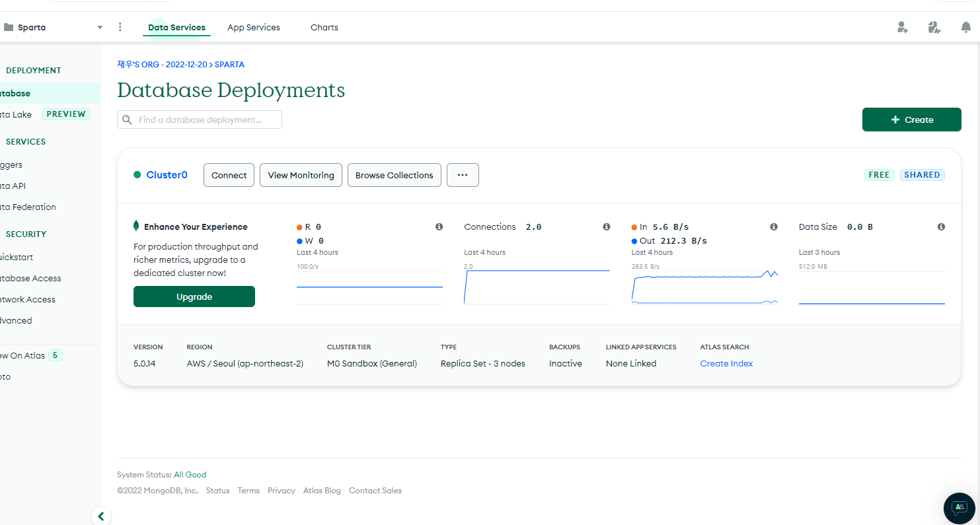Focus the Find a database deployment field
980x525 pixels.
(200, 120)
